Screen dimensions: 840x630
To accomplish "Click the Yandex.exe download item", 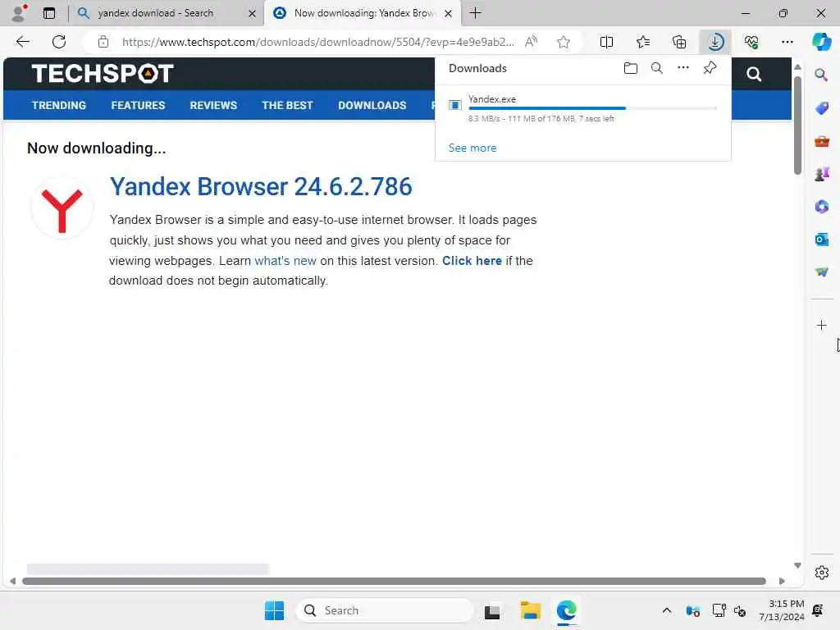I will point(583,109).
